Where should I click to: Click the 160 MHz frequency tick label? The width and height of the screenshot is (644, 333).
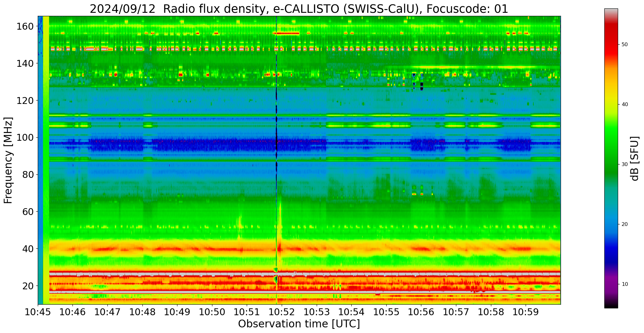tap(25, 26)
